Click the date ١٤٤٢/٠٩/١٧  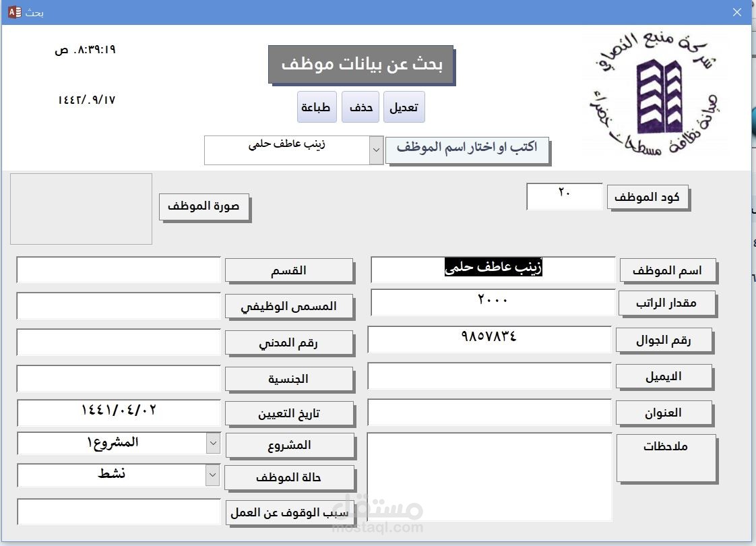[x=87, y=100]
